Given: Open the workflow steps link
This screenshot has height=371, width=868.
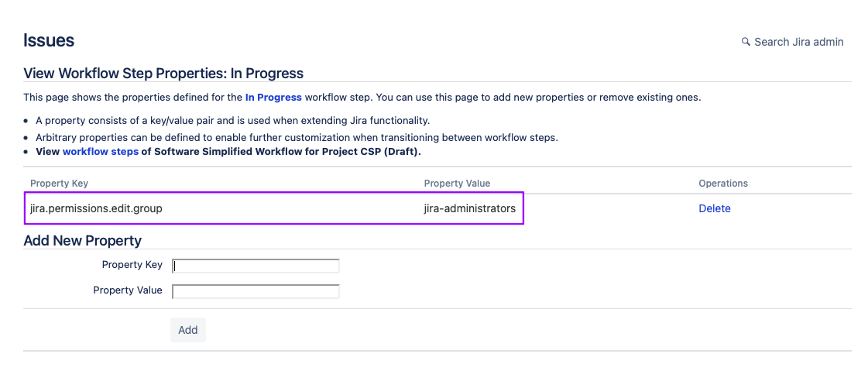Looking at the screenshot, I should pyautogui.click(x=101, y=152).
